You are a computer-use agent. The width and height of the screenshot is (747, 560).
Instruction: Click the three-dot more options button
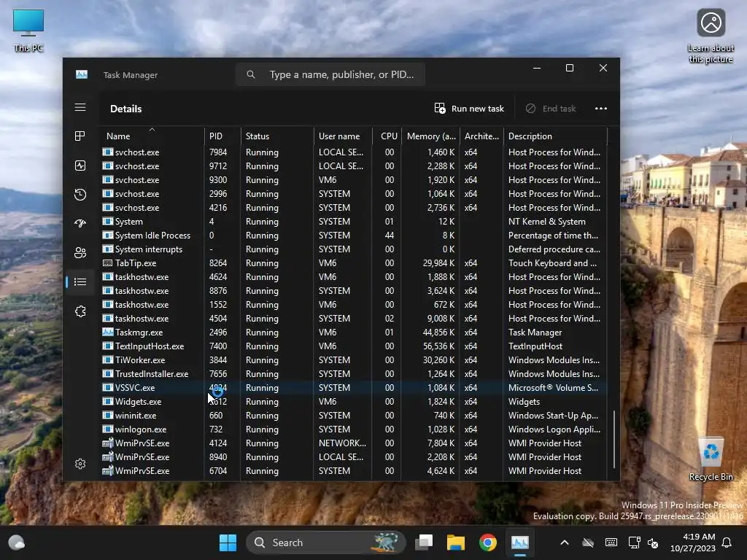click(x=601, y=109)
